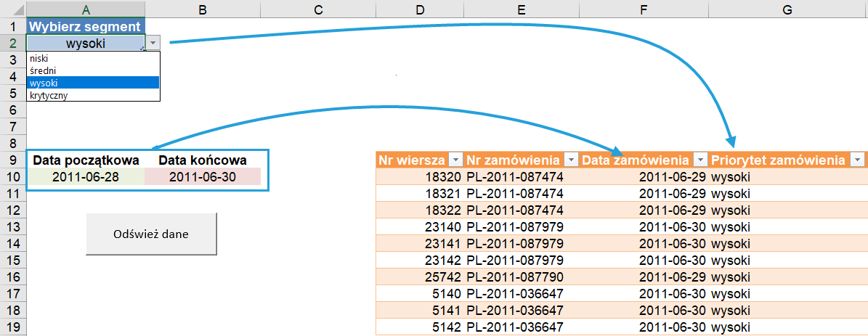The image size is (868, 336).
Task: Open the 'Nr zamówienia' filter dropdown
Action: (571, 160)
